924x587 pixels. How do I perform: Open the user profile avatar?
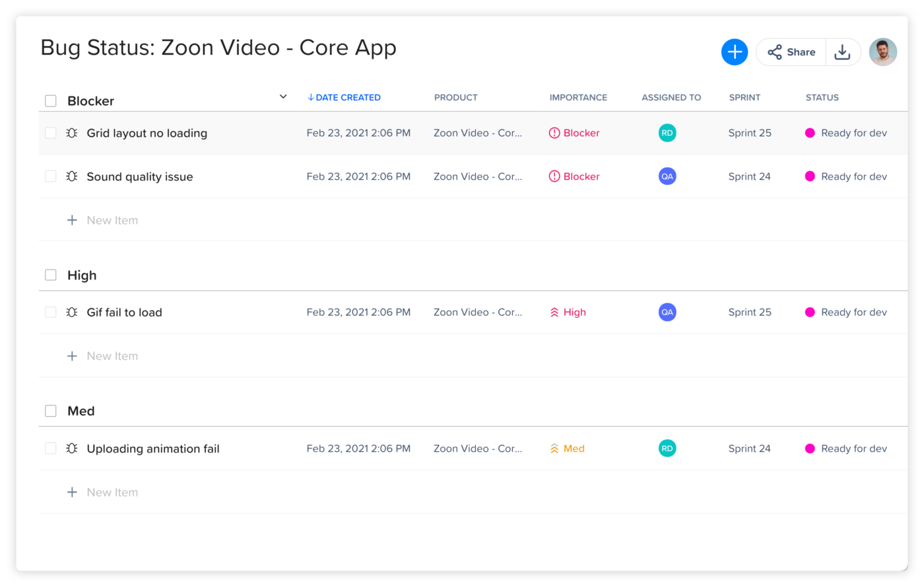click(882, 52)
